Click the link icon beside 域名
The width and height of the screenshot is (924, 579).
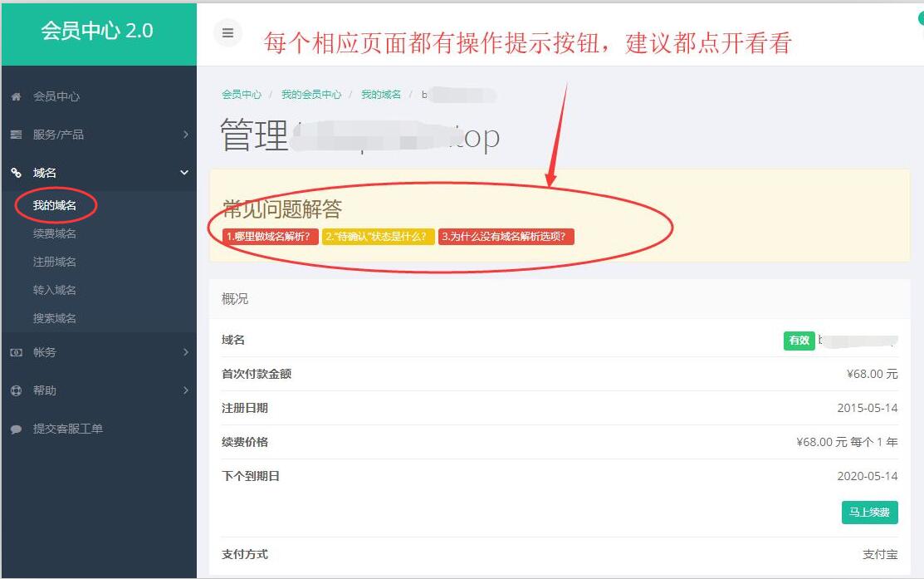click(16, 173)
